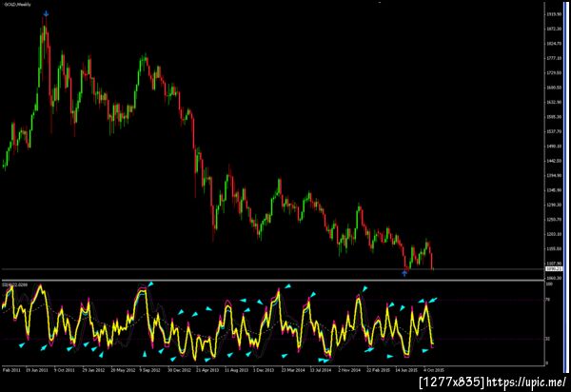The height and width of the screenshot is (392, 571).
Task: Click the 23 Mar 2014 date label
Action: [293, 370]
